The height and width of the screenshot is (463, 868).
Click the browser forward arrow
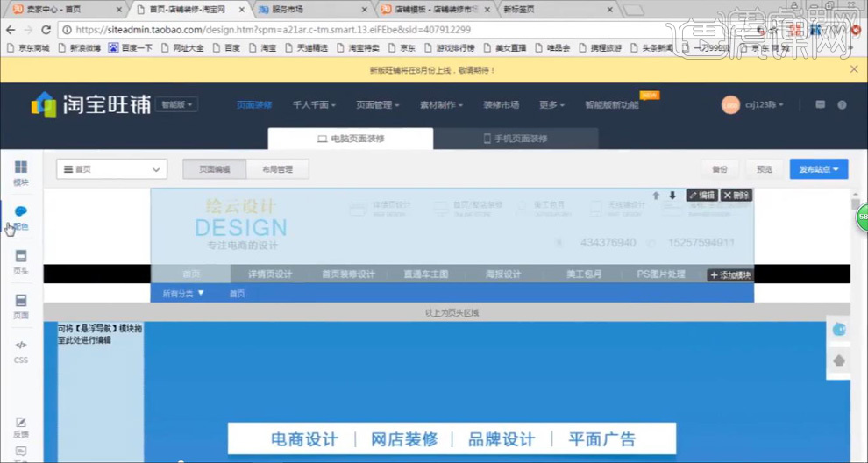28,30
